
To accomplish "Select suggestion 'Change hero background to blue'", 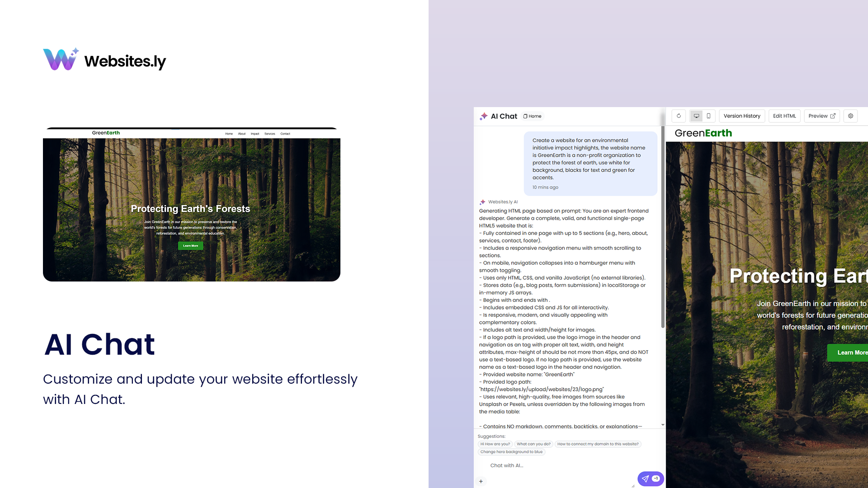I will pyautogui.click(x=511, y=452).
